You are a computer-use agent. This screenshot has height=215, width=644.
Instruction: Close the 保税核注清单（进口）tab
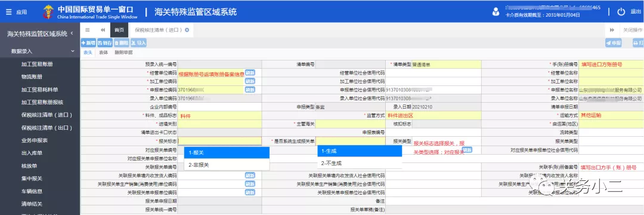click(187, 30)
